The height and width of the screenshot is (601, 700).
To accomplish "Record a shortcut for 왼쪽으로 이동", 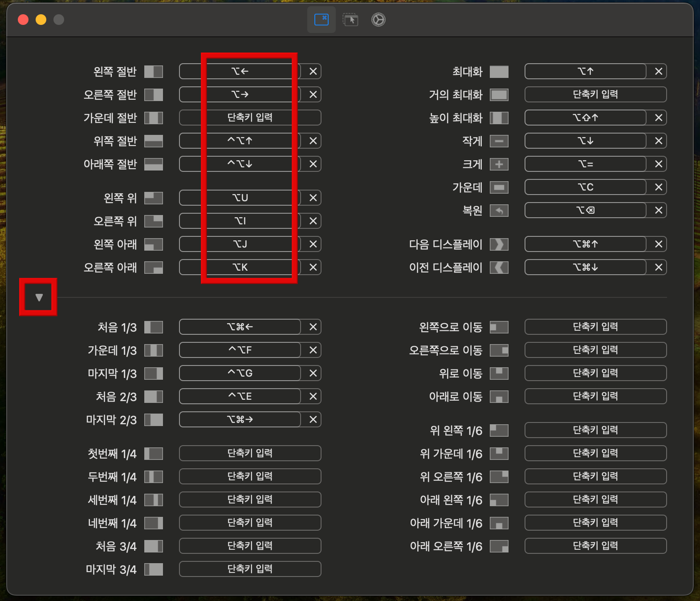I will pos(596,327).
